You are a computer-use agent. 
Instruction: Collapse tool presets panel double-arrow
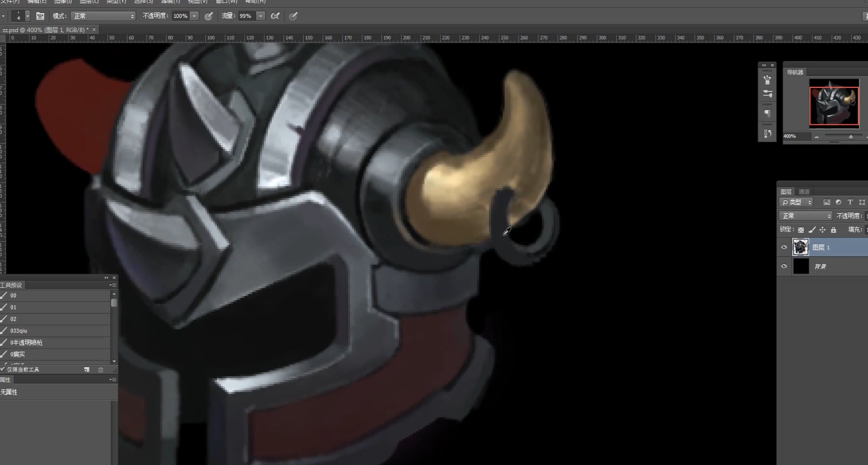pos(106,278)
